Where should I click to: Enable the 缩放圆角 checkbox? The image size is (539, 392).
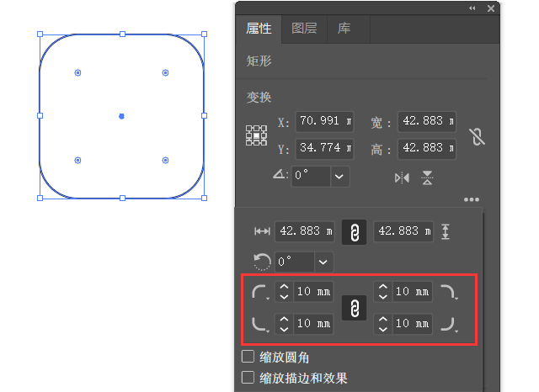(248, 358)
